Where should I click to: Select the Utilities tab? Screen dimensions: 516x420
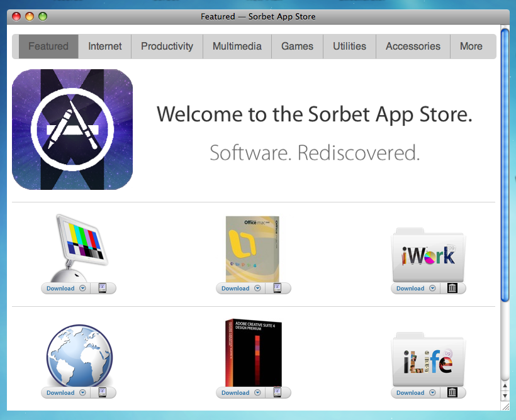[349, 47]
